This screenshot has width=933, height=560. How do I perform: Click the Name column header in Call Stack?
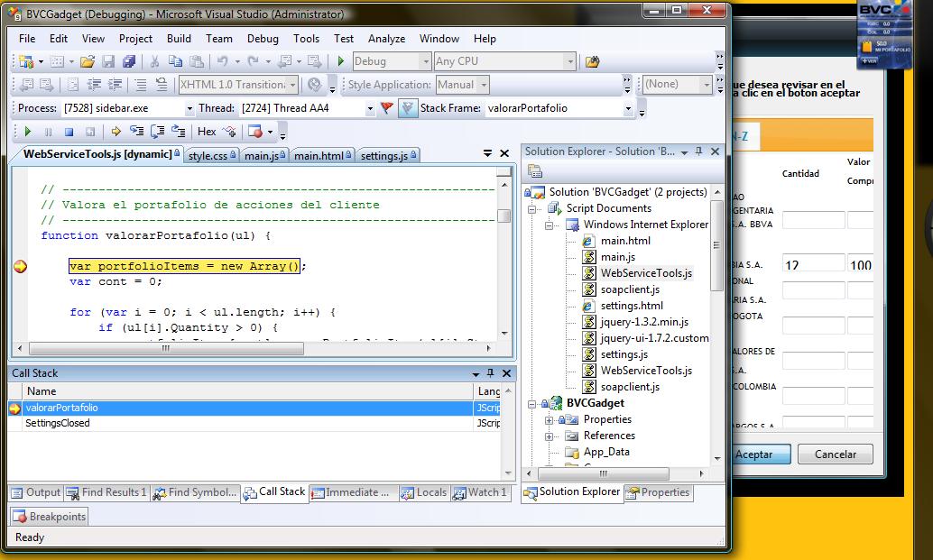pyautogui.click(x=247, y=391)
